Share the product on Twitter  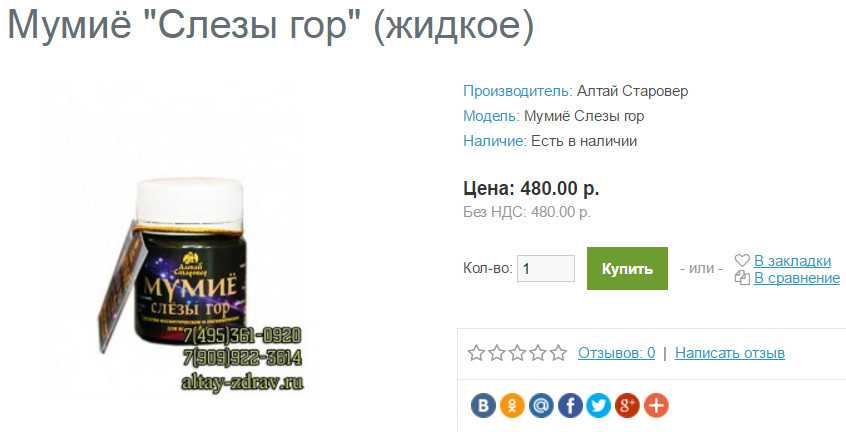tap(598, 406)
